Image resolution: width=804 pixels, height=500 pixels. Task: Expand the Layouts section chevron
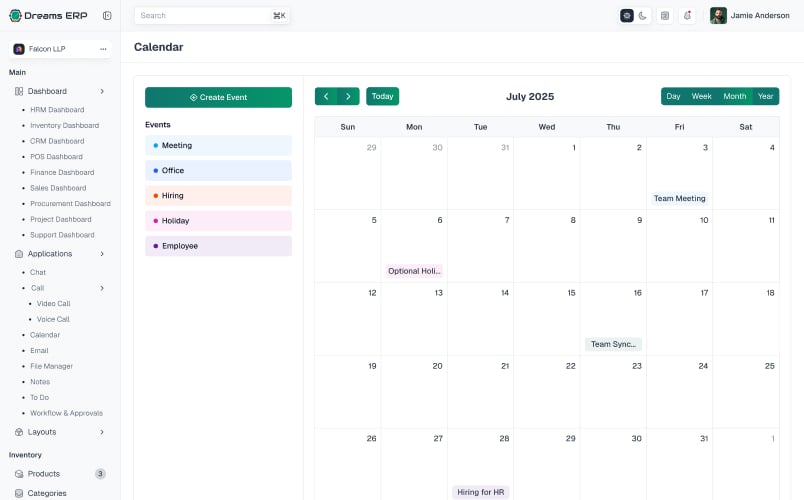pyautogui.click(x=102, y=432)
